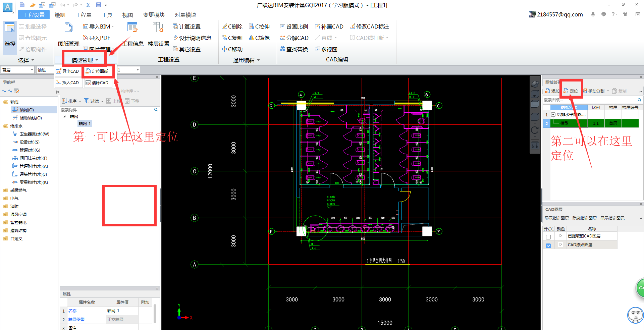This screenshot has width=644, height=330.
Task: Click 查找替换 find and replace
Action: [x=294, y=49]
